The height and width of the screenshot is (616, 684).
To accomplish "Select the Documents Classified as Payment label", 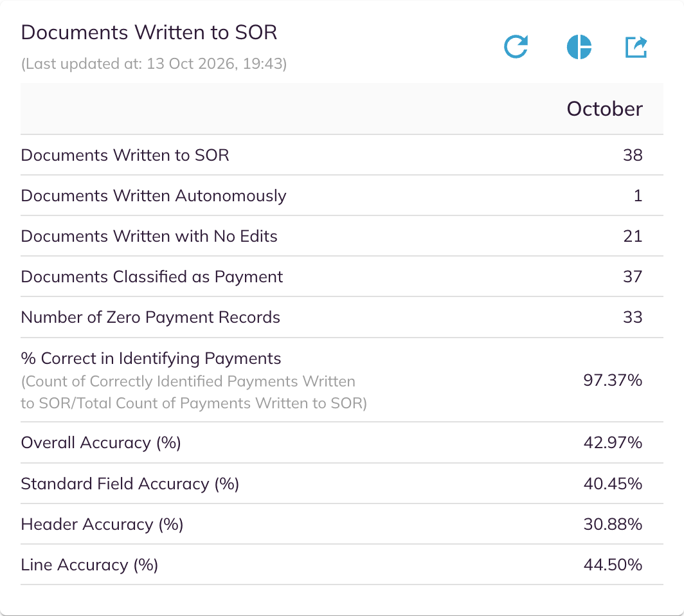I will coord(152,277).
